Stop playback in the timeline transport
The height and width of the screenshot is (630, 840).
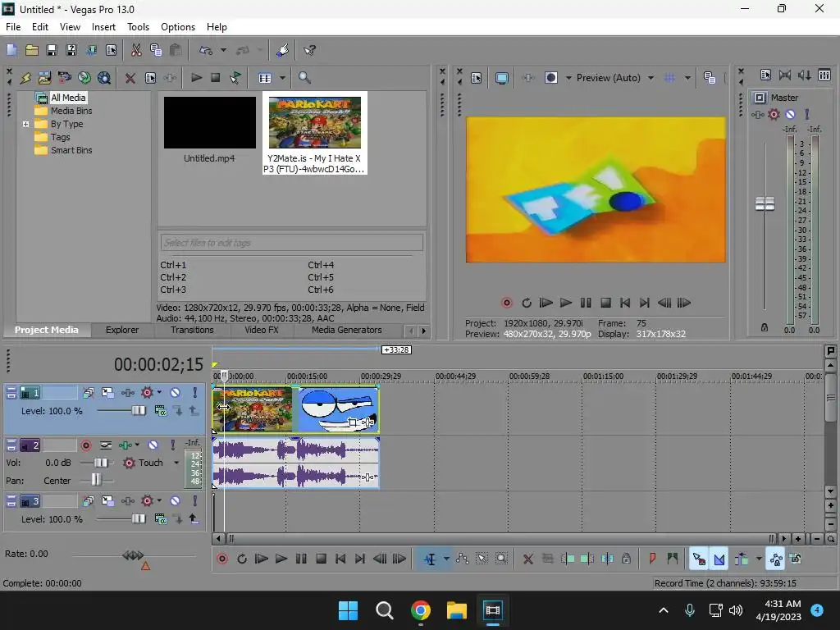pos(321,559)
